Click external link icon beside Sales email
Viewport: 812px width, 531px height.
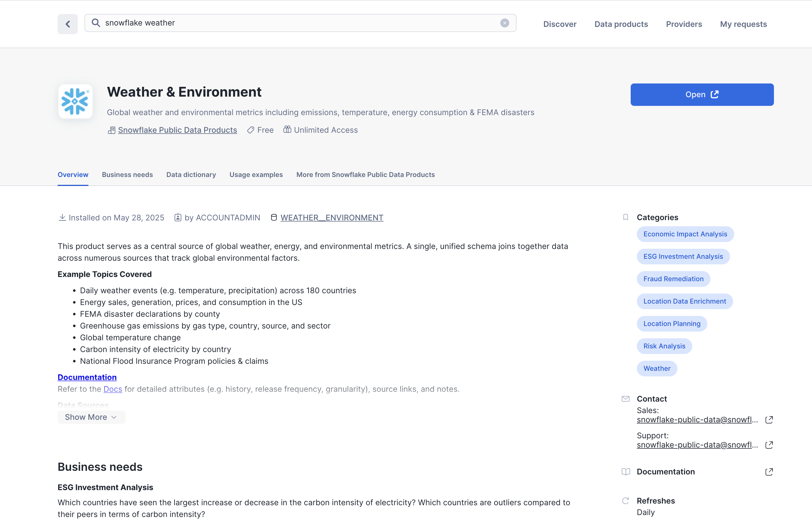click(769, 420)
